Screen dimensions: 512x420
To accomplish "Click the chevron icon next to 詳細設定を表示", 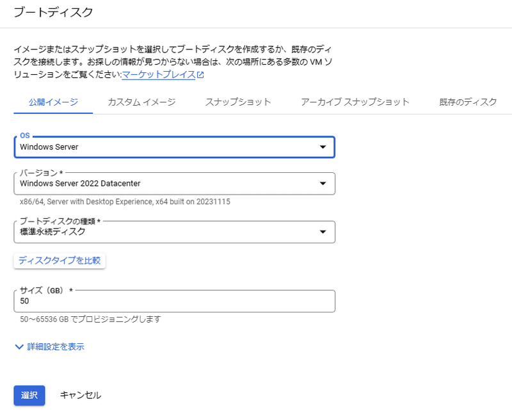I will click(19, 347).
